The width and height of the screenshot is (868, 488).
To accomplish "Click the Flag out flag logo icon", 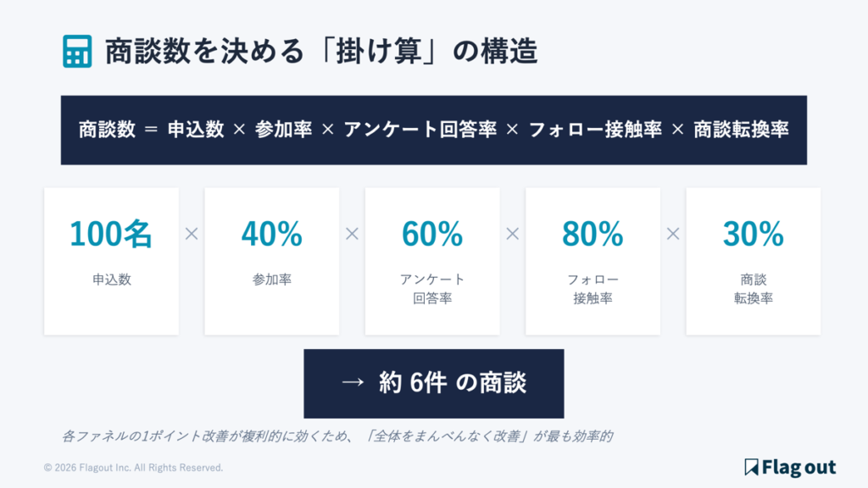I will pos(750,467).
